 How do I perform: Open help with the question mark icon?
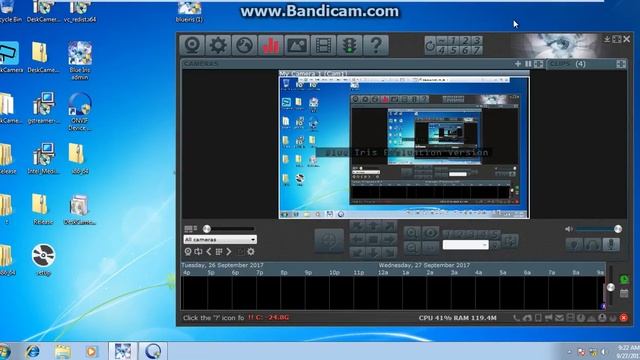[376, 44]
